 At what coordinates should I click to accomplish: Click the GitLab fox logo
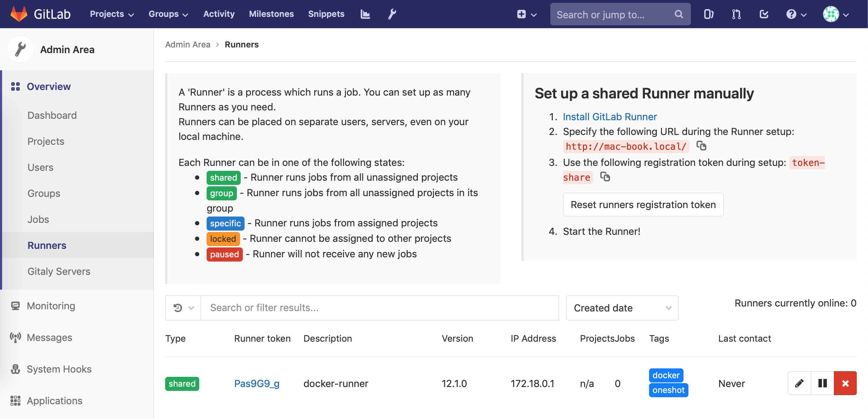(x=19, y=14)
